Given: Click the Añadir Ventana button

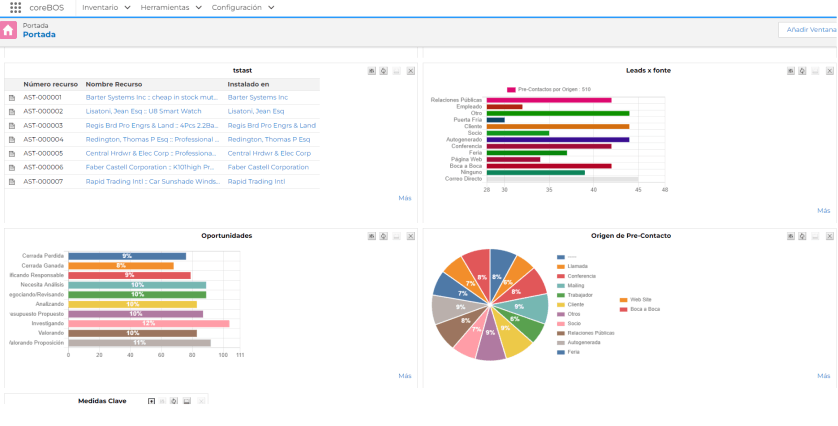Looking at the screenshot, I should (810, 30).
